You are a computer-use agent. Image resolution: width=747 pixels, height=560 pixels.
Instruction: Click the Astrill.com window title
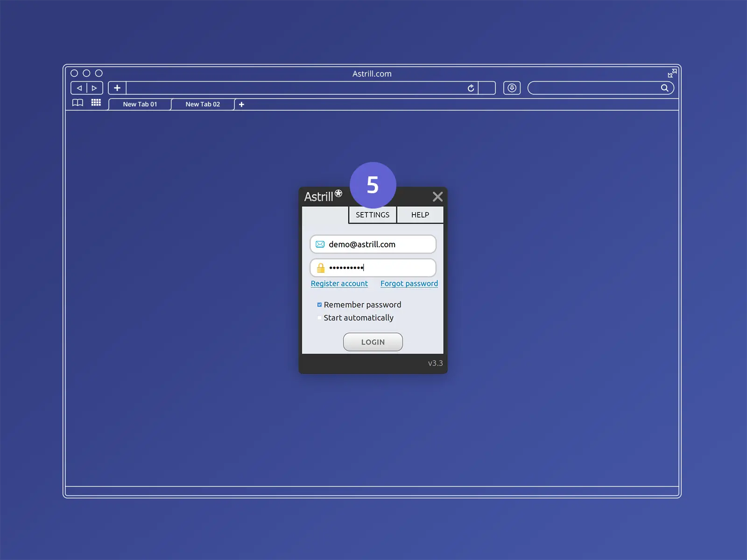click(372, 74)
